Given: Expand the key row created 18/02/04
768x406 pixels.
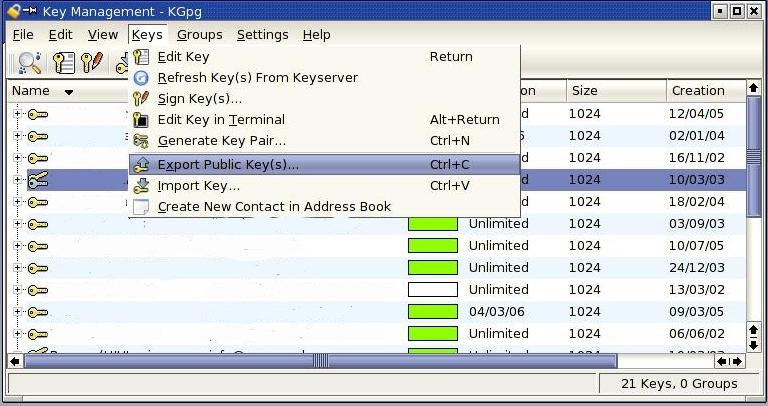Looking at the screenshot, I should [17, 202].
